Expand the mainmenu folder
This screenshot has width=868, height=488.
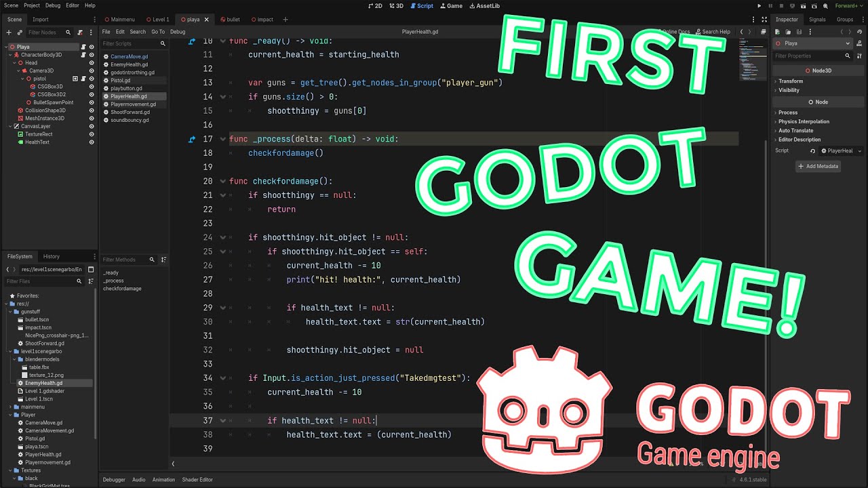coord(12,407)
